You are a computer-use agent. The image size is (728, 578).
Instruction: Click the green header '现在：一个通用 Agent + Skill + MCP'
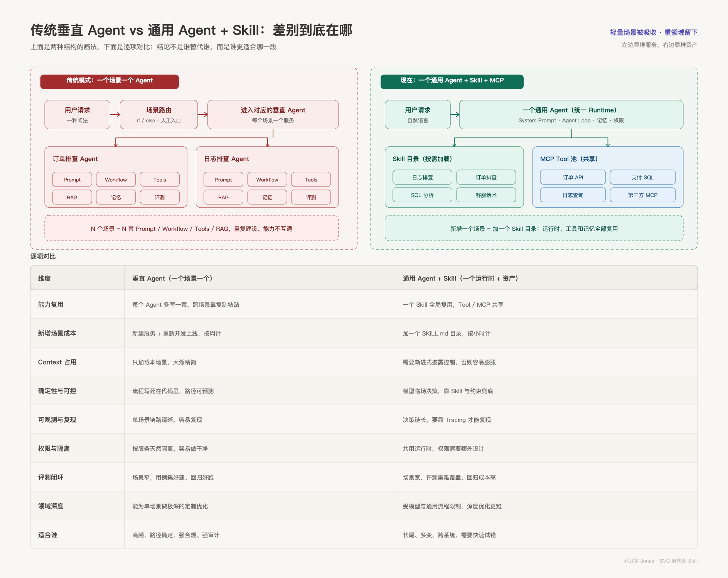tap(452, 82)
